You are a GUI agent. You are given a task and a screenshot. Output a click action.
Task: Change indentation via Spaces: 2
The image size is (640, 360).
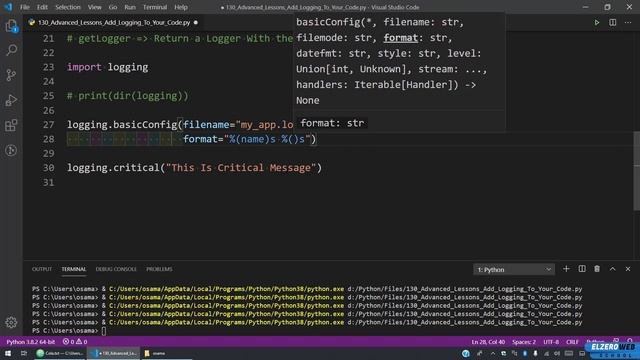(524, 342)
